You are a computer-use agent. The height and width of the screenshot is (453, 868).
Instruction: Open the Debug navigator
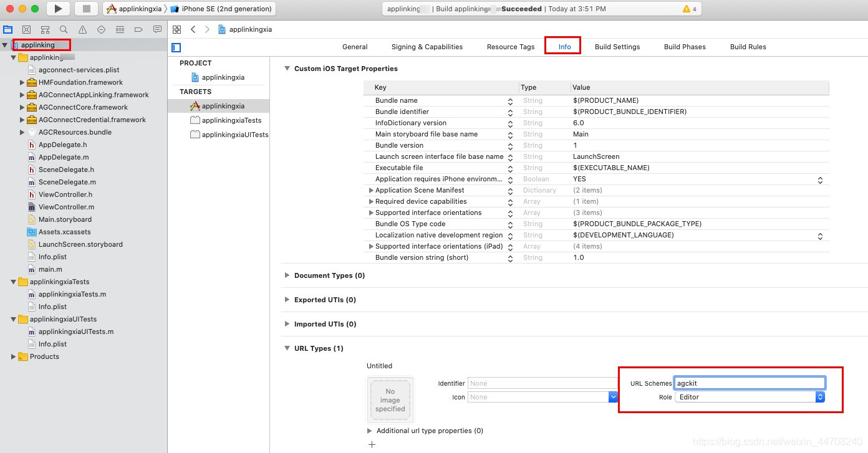tap(120, 29)
